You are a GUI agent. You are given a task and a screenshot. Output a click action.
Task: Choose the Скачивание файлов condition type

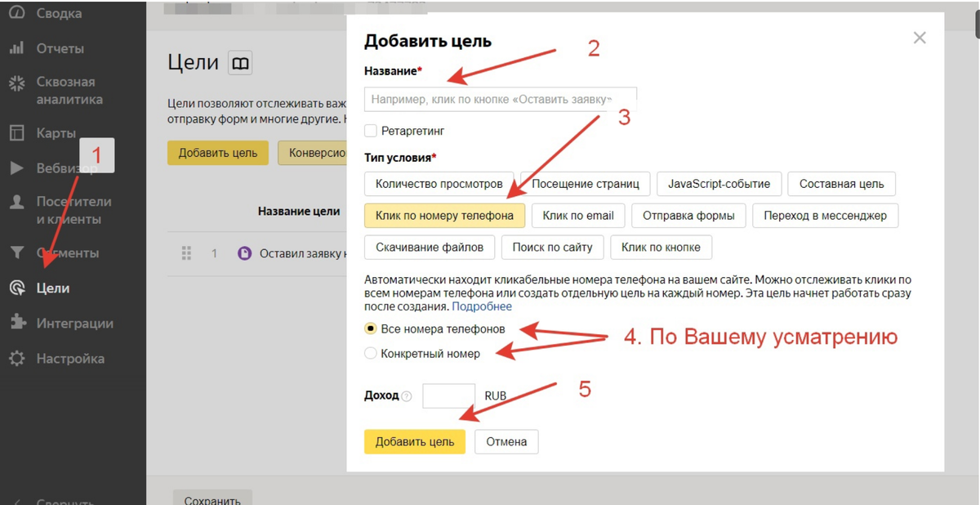click(430, 247)
